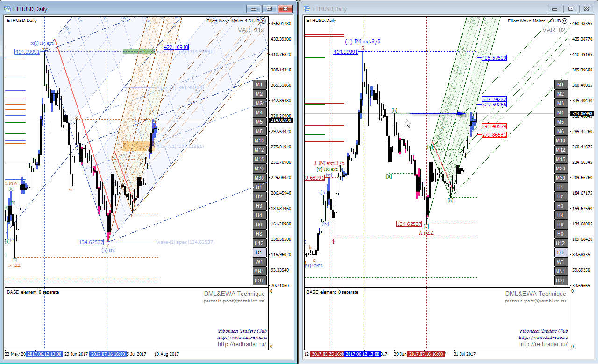Select the 405.57500 price label in the right chart

494,58
